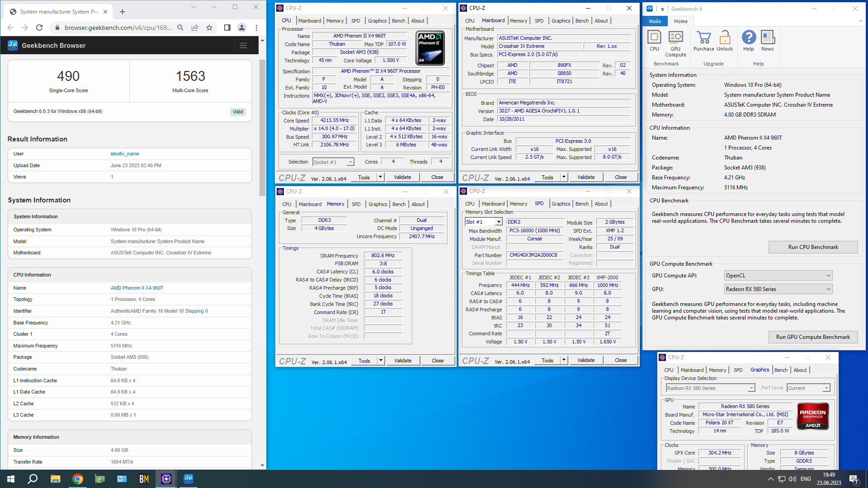Open Windows Start menu

tap(11, 479)
